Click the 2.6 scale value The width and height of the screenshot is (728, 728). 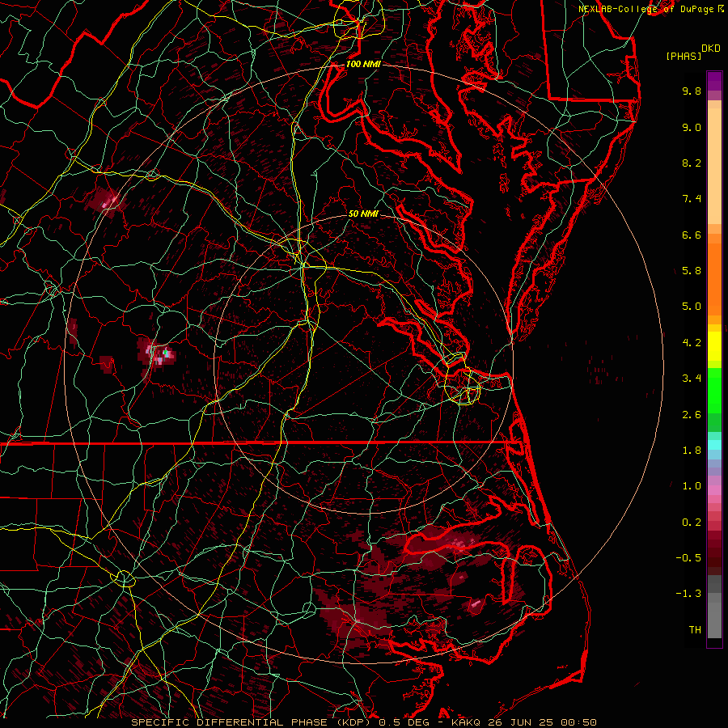tap(692, 415)
